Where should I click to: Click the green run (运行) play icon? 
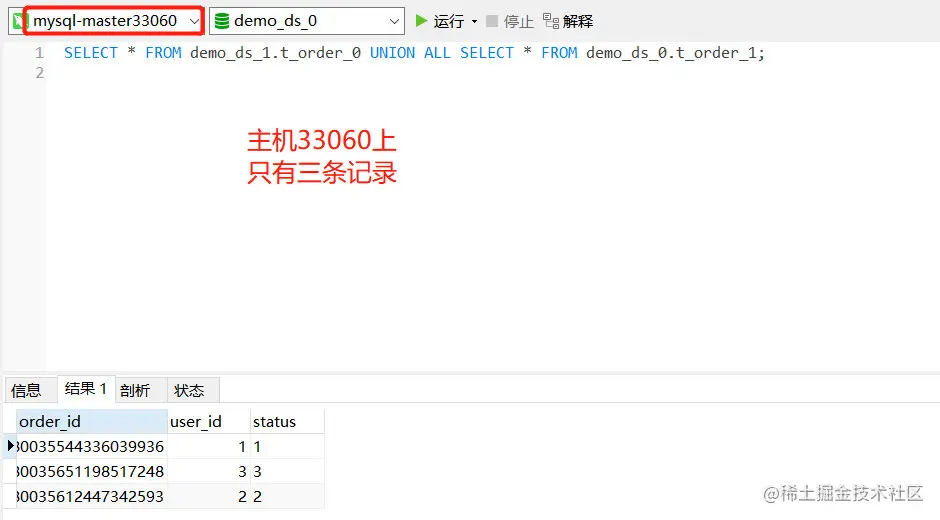click(x=421, y=21)
